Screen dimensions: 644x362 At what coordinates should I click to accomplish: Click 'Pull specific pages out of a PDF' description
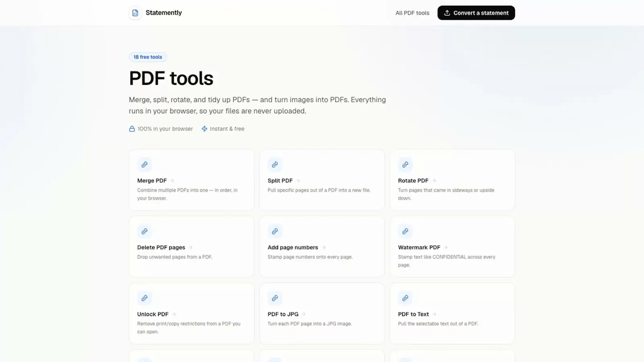pos(319,190)
